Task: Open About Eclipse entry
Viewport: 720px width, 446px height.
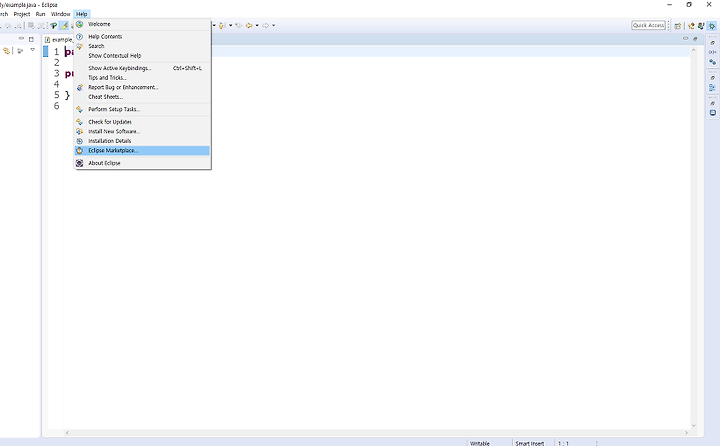Action: pyautogui.click(x=142, y=163)
